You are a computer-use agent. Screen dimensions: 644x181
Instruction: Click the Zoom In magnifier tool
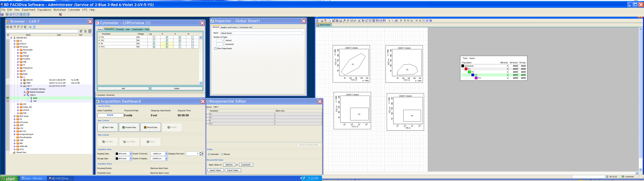(344, 21)
